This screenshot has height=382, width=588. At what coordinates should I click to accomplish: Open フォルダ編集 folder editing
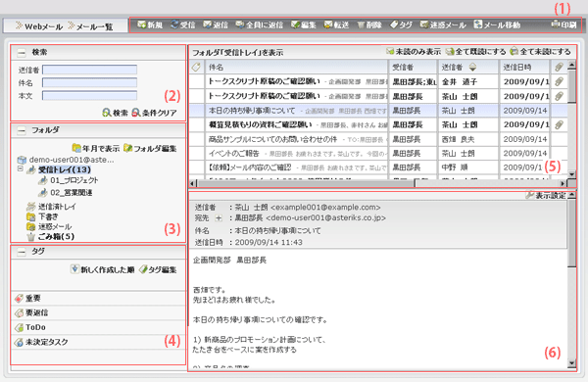pos(150,149)
